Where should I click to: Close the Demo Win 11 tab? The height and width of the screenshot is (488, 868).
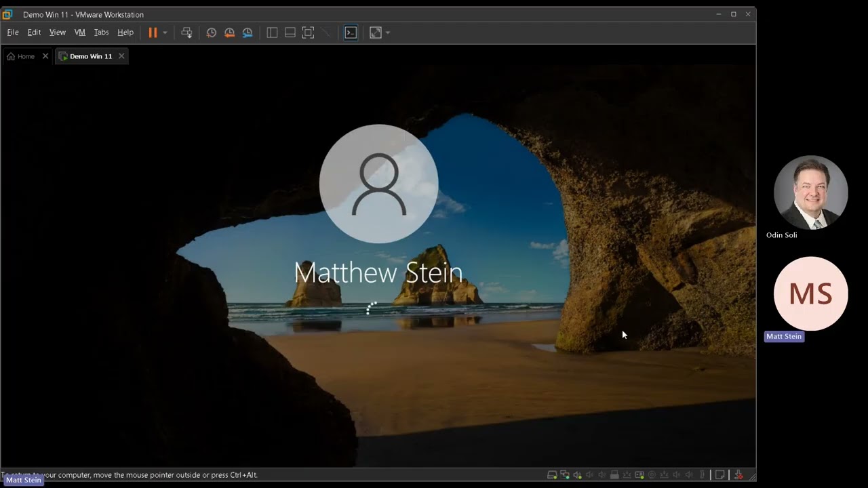(x=121, y=56)
